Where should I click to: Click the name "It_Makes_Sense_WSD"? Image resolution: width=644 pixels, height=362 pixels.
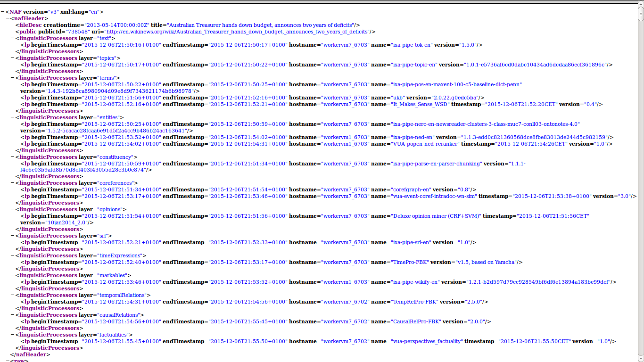420,104
